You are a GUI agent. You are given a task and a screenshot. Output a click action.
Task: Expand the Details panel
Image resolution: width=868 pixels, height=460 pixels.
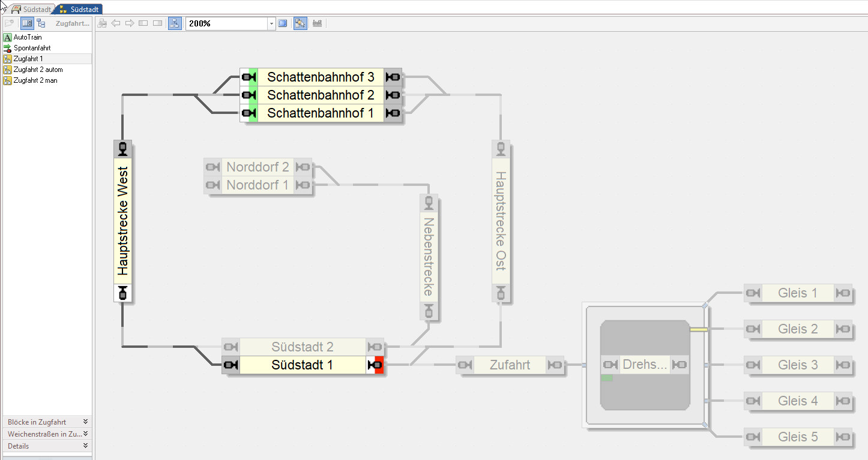(x=85, y=446)
